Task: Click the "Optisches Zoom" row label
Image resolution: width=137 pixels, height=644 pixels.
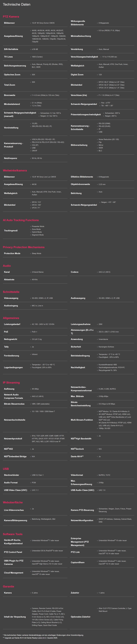Action: (12, 75)
